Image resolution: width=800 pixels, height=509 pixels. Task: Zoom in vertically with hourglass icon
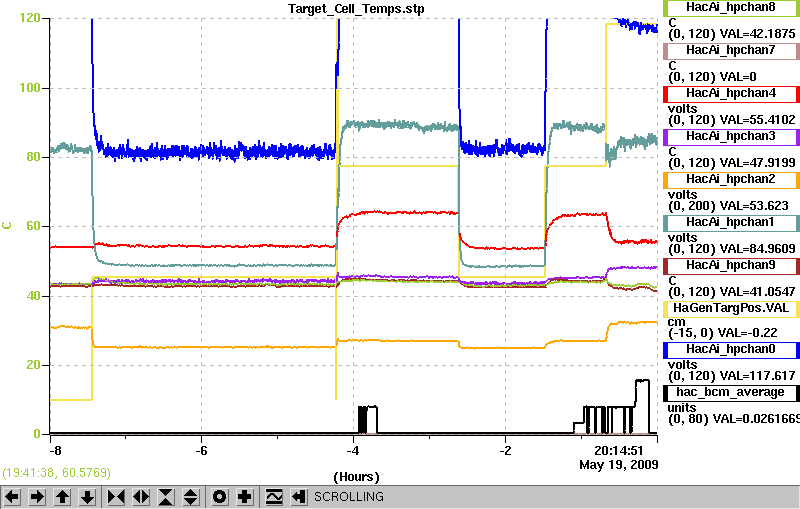[166, 497]
